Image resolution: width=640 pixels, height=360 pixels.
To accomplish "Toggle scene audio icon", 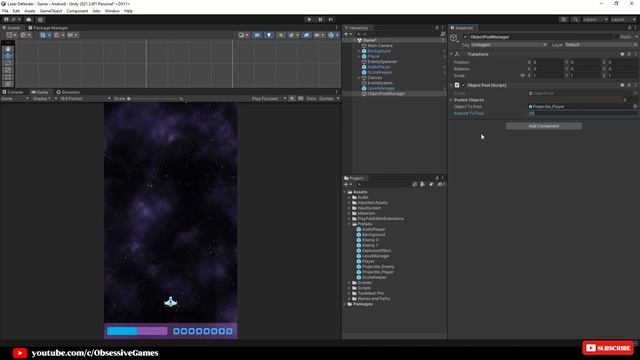I will (x=281, y=35).
